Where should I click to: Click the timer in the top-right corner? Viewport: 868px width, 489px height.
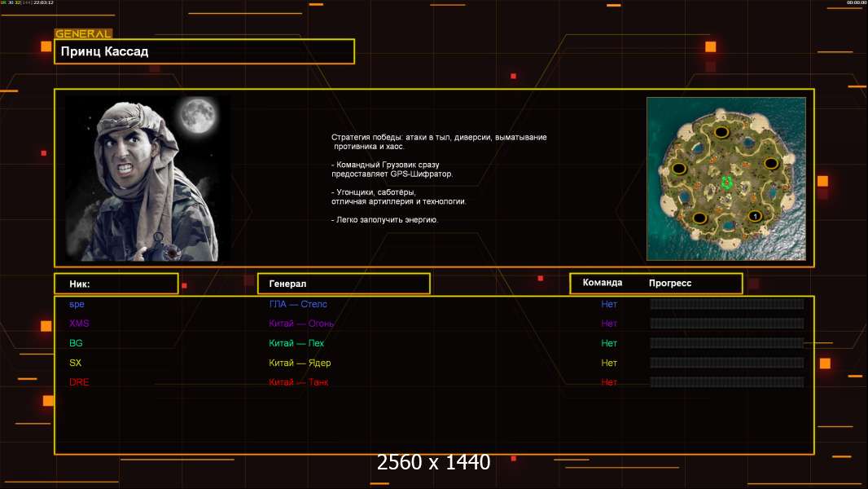pyautogui.click(x=856, y=2)
